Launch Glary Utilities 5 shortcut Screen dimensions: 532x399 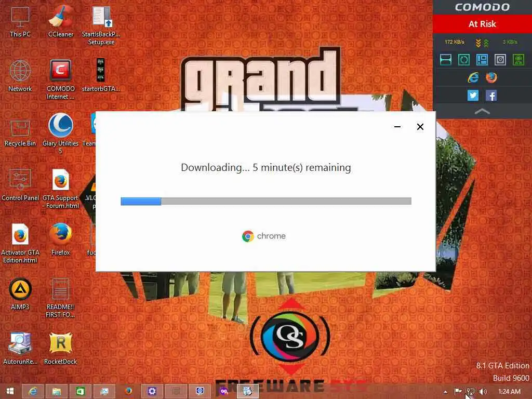pyautogui.click(x=60, y=133)
